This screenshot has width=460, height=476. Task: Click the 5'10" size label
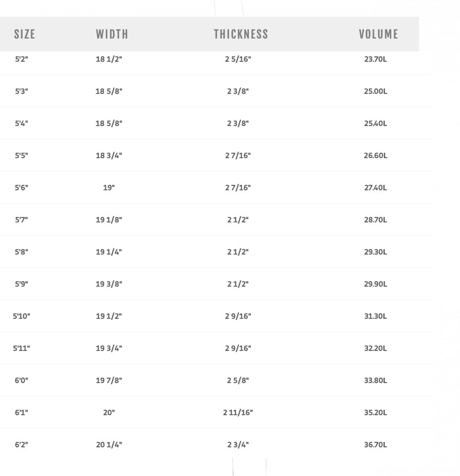(x=21, y=316)
